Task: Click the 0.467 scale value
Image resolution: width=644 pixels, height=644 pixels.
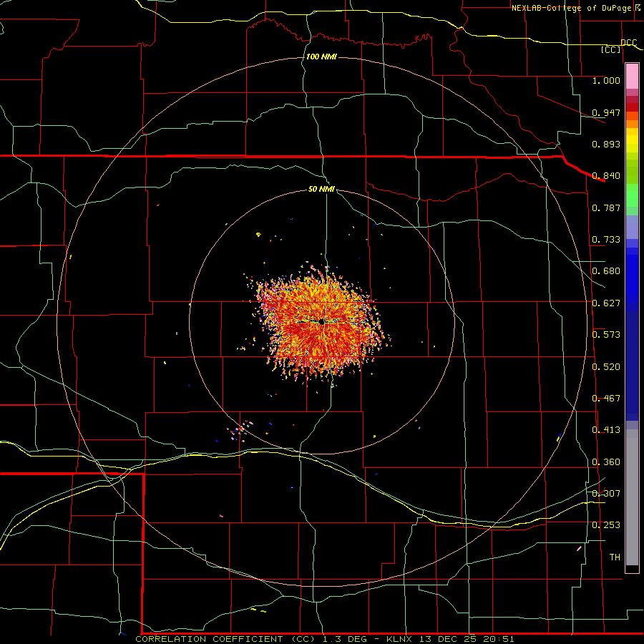Action: click(x=606, y=399)
